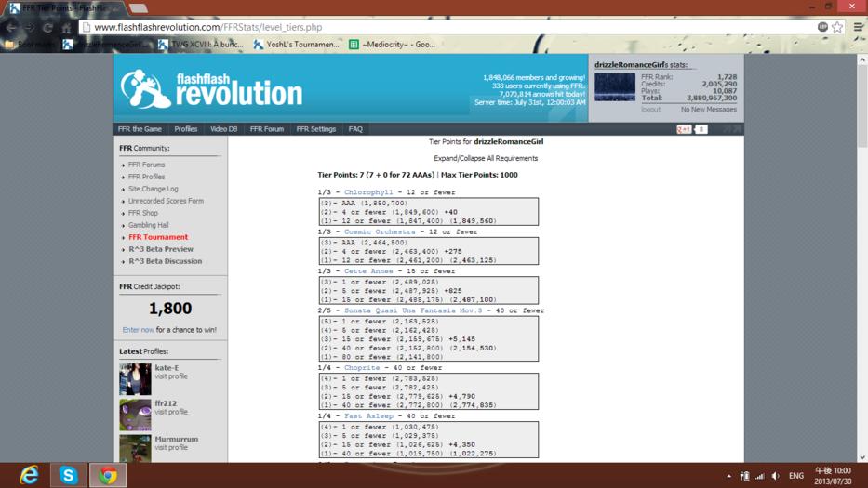This screenshot has width=868, height=488.
Task: Open the Site Change Log link
Action: (153, 190)
